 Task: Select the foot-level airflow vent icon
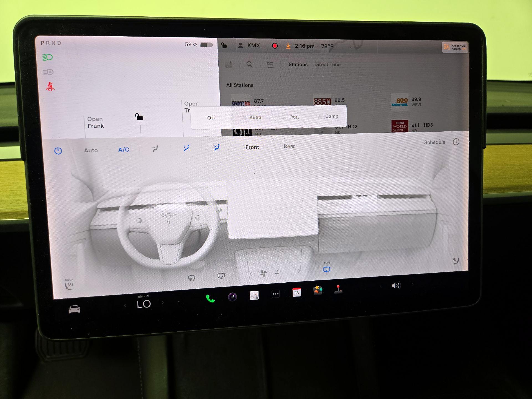click(x=217, y=147)
